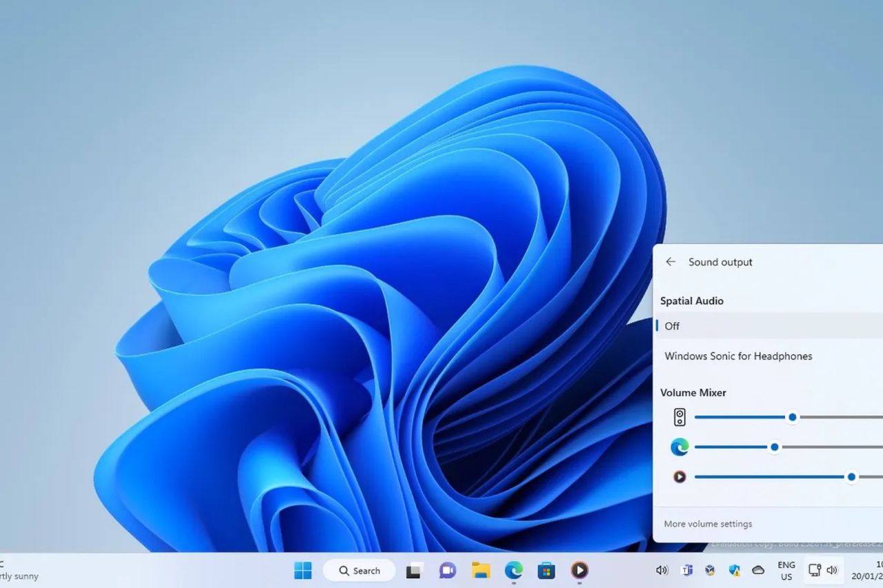The image size is (883, 588).
Task: Open More volume settings
Action: tap(707, 524)
